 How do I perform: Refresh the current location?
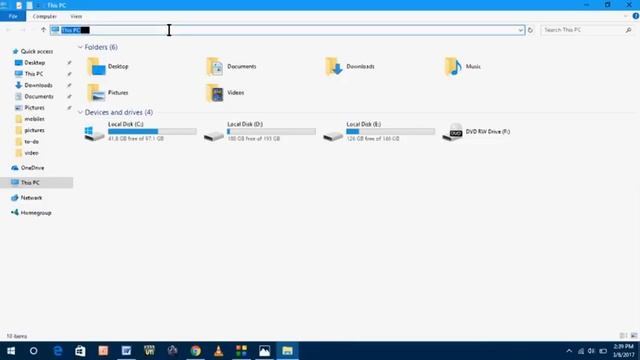pos(530,30)
